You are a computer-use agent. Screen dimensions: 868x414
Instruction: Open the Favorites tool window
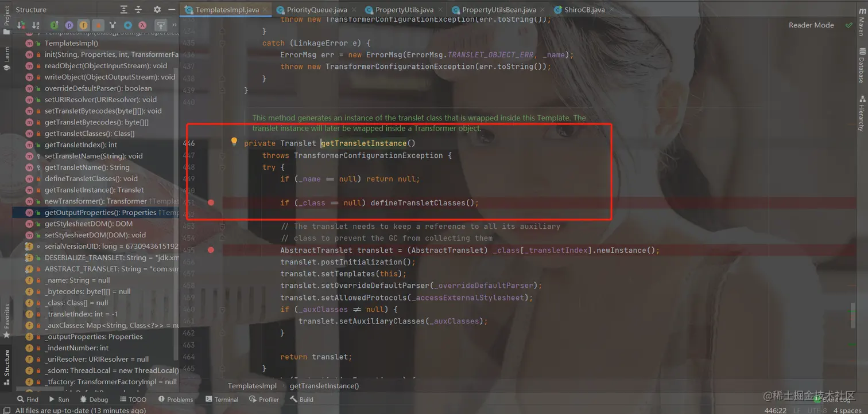6,320
